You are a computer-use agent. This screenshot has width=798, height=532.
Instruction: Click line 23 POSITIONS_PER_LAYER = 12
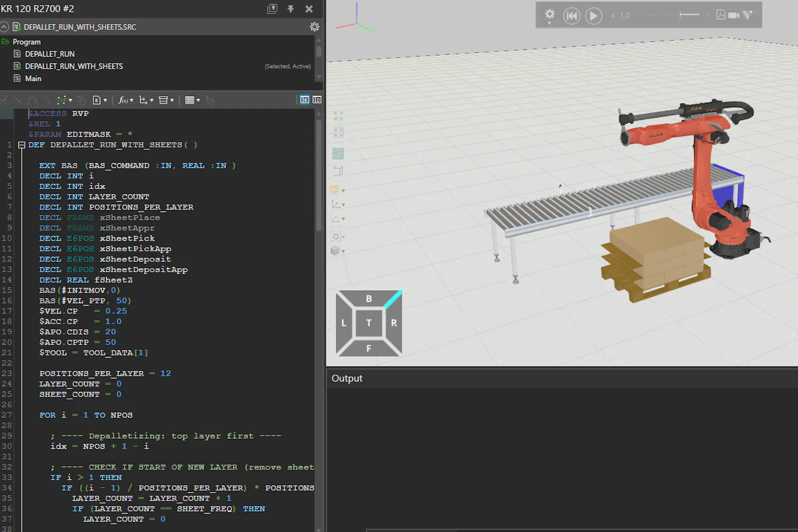[105, 373]
